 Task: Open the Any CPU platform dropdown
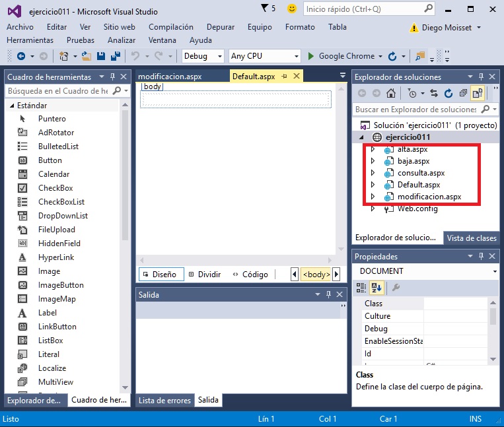coord(297,57)
